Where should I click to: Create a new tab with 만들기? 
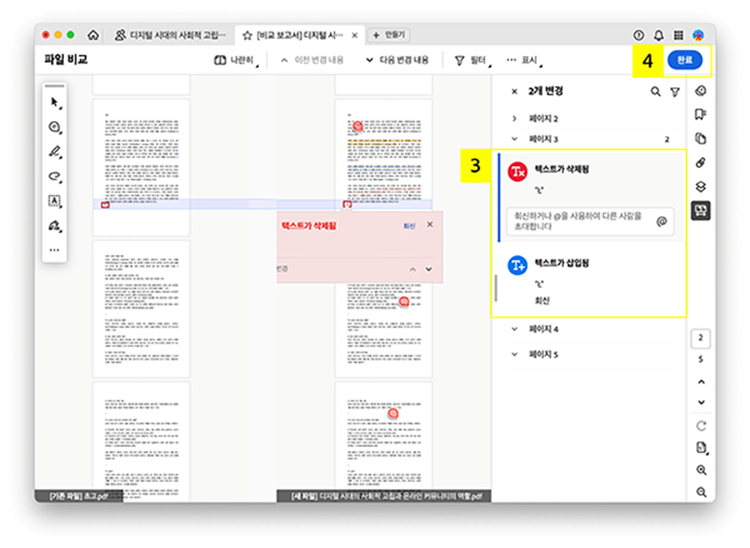tap(389, 35)
